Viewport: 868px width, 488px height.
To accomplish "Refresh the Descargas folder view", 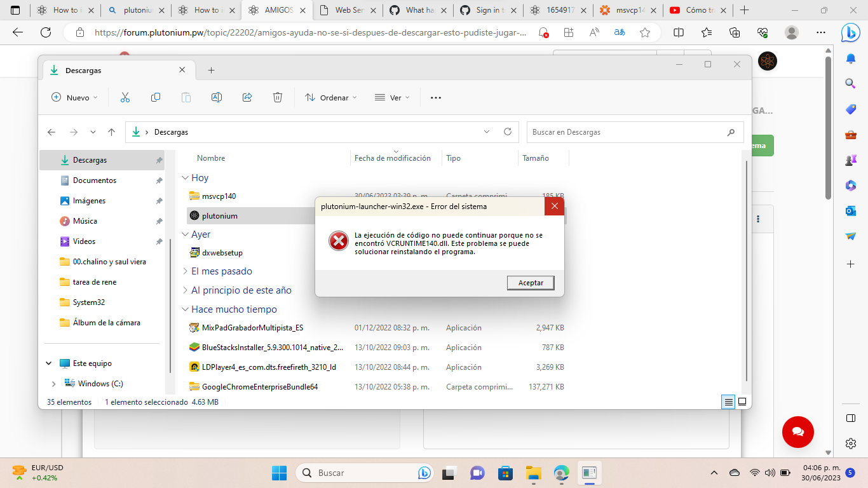I will (508, 132).
